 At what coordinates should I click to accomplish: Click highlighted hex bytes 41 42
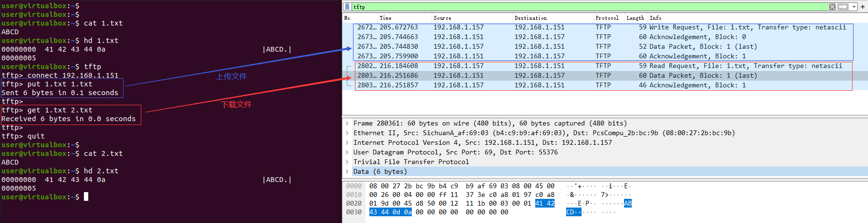click(x=545, y=204)
